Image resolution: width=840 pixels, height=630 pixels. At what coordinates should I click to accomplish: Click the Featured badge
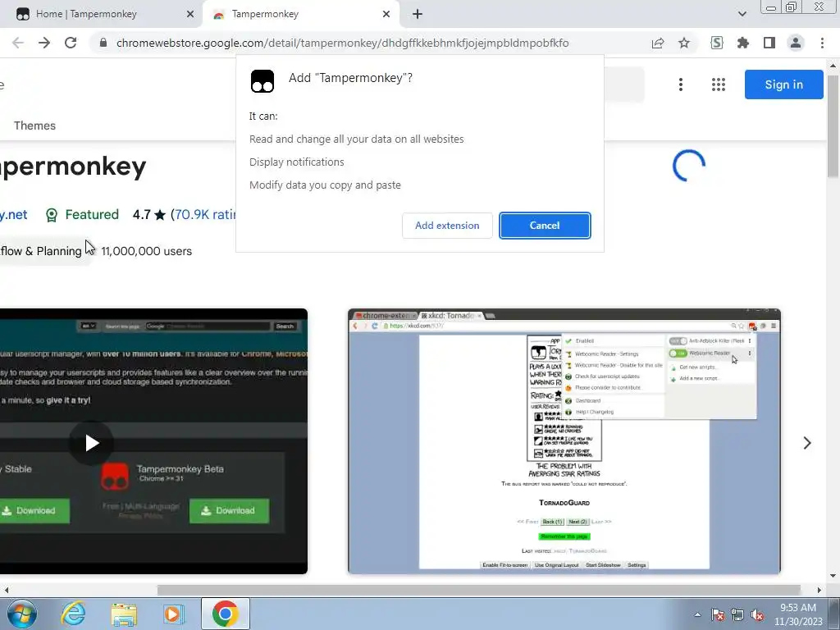coord(82,215)
